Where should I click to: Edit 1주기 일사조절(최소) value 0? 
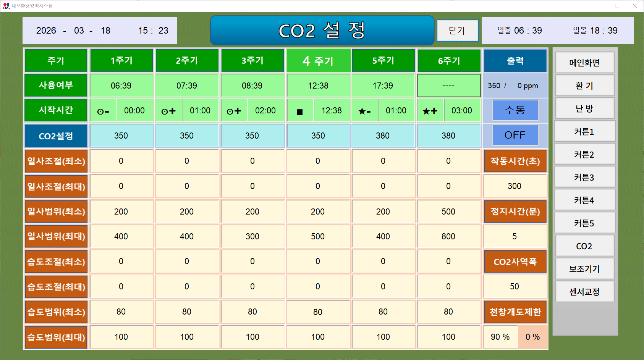click(121, 161)
